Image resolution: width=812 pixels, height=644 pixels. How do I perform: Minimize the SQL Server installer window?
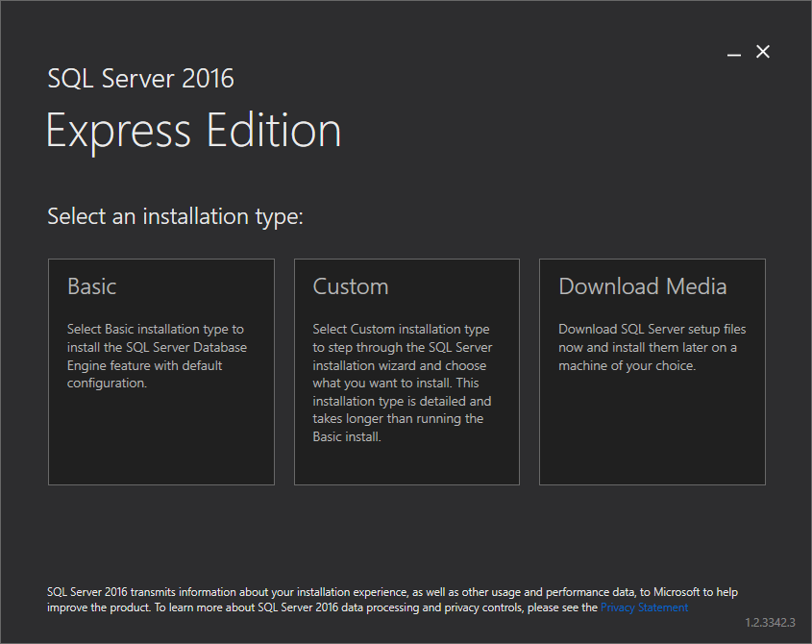[x=734, y=52]
